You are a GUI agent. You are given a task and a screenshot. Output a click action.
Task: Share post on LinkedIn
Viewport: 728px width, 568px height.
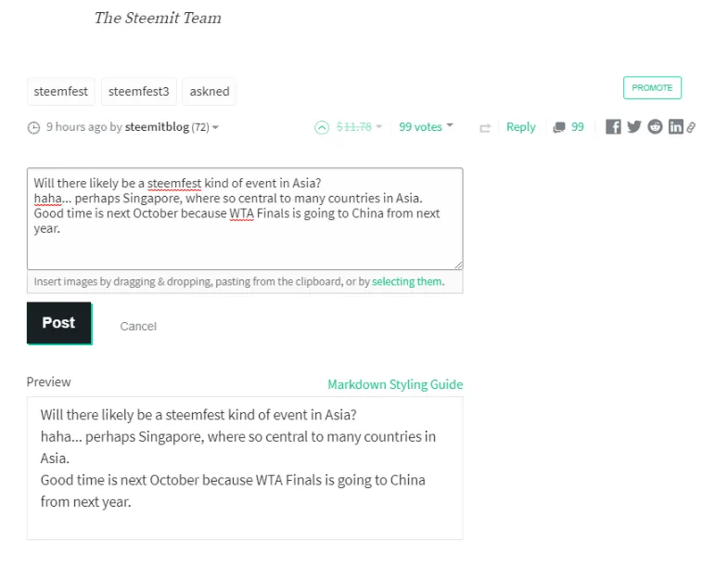coord(675,126)
